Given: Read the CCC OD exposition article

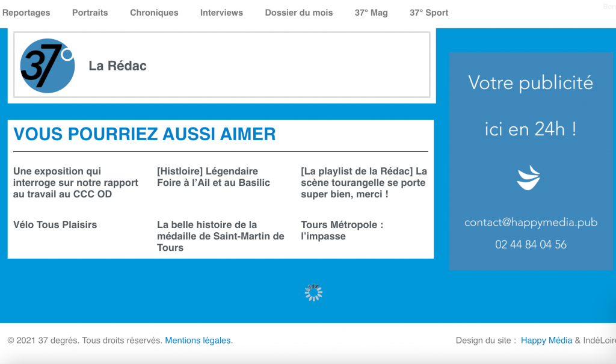Looking at the screenshot, I should 76,182.
